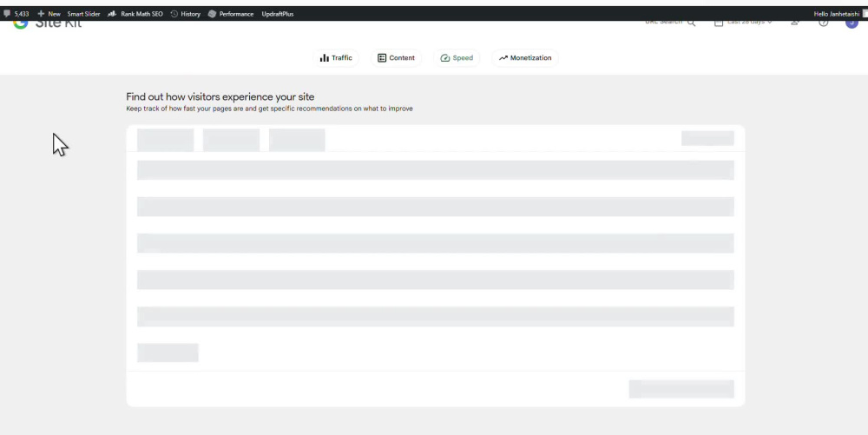Click the Site Kit Google logo
868x435 pixels.
[x=21, y=23]
